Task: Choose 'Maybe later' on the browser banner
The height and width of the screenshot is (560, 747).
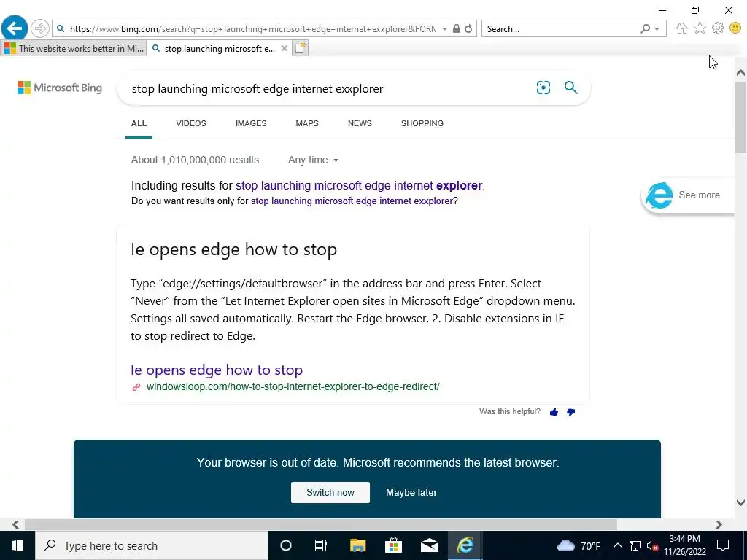Action: (x=411, y=492)
